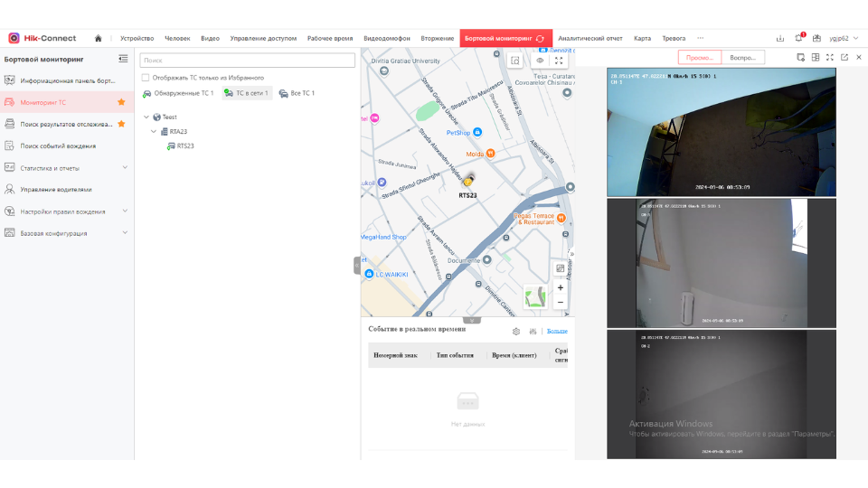
Task: Open notifications bell icon
Action: tap(798, 39)
